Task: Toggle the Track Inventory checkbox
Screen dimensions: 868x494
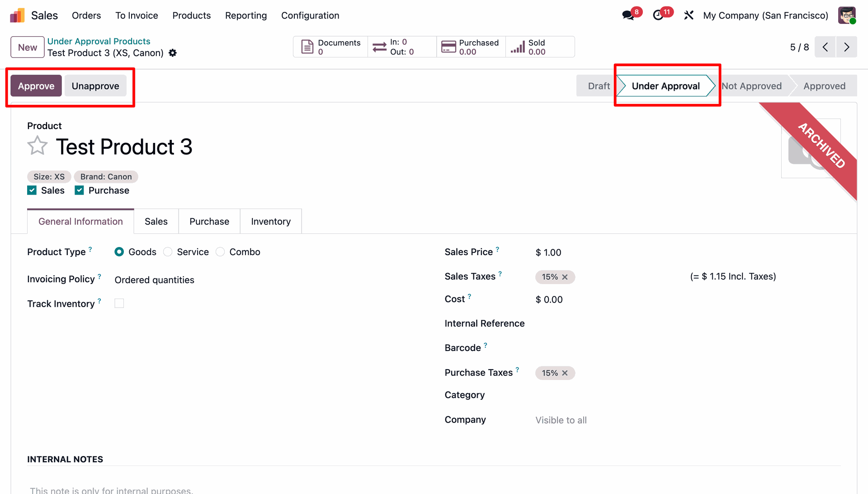Action: coord(119,304)
